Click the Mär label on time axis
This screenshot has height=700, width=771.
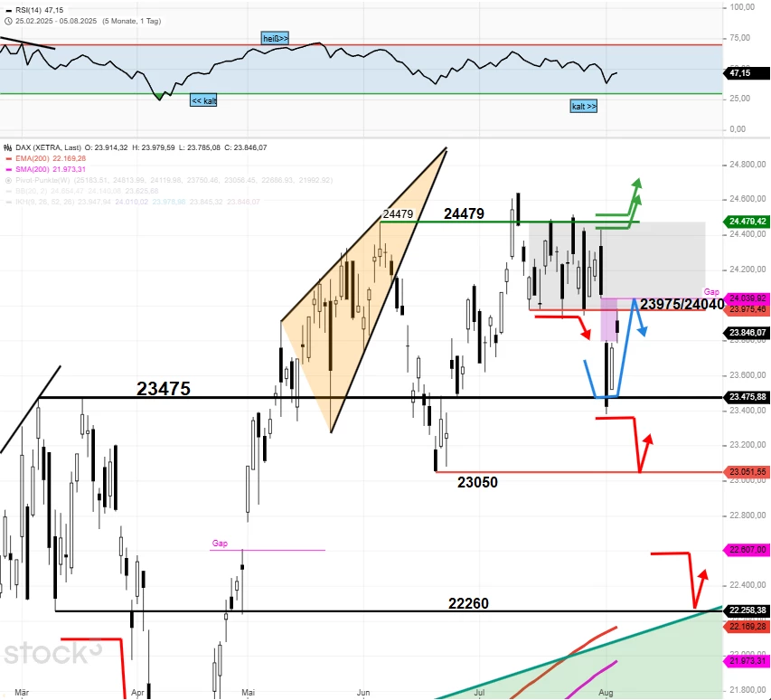[x=22, y=693]
